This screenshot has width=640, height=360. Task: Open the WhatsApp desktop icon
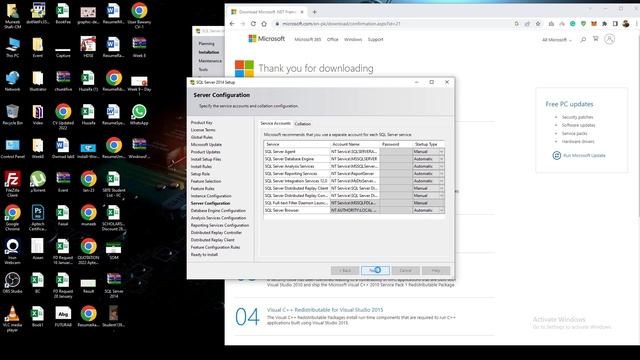point(139,115)
